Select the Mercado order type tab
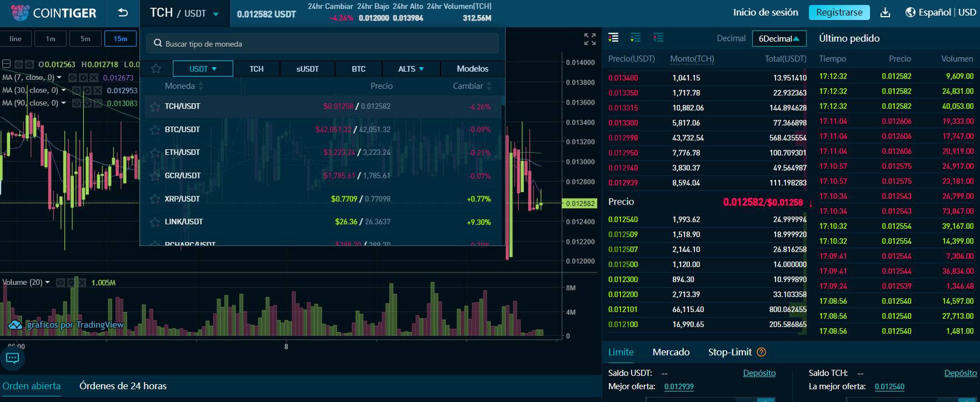Image resolution: width=980 pixels, height=402 pixels. [671, 352]
